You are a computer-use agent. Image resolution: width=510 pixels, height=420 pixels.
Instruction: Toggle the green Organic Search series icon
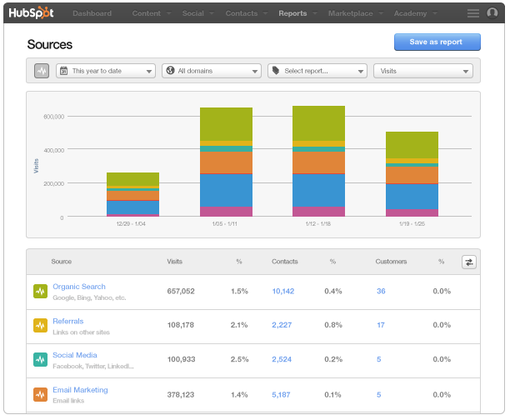click(x=40, y=291)
